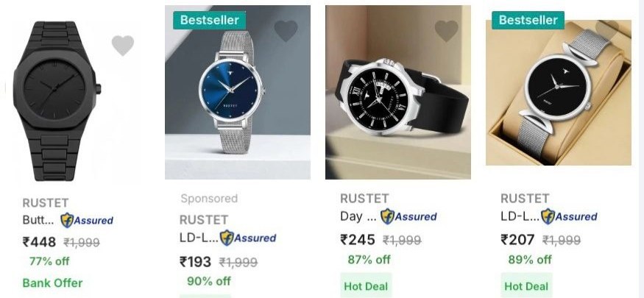Click Bestseller tag on boxed watch

[x=528, y=20]
